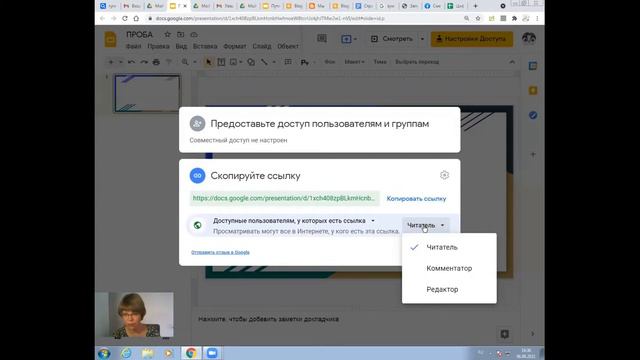Image resolution: width=640 pixels, height=360 pixels.
Task: Click the shapes toolbar icon
Action: [x=251, y=62]
